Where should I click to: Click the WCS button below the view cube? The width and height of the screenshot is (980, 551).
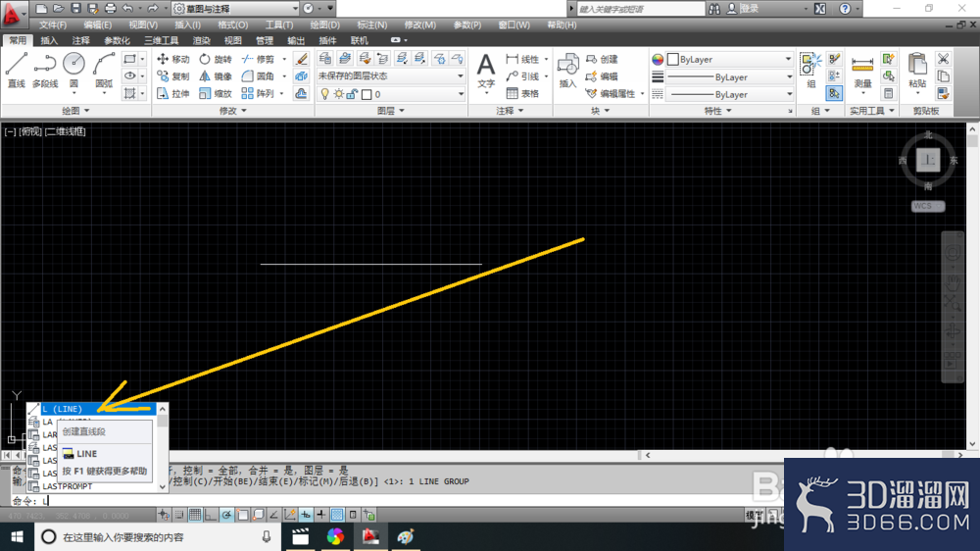pos(927,206)
